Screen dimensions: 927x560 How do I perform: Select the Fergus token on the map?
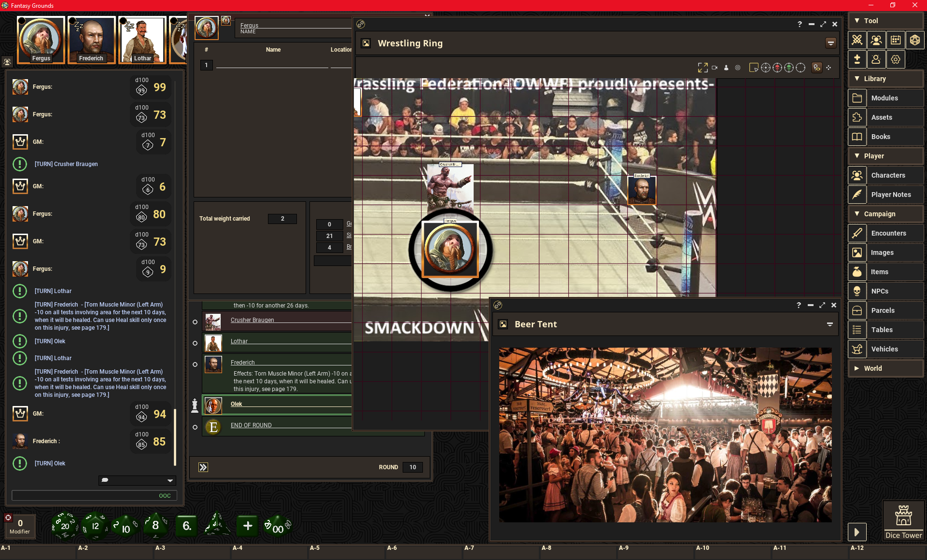click(450, 249)
